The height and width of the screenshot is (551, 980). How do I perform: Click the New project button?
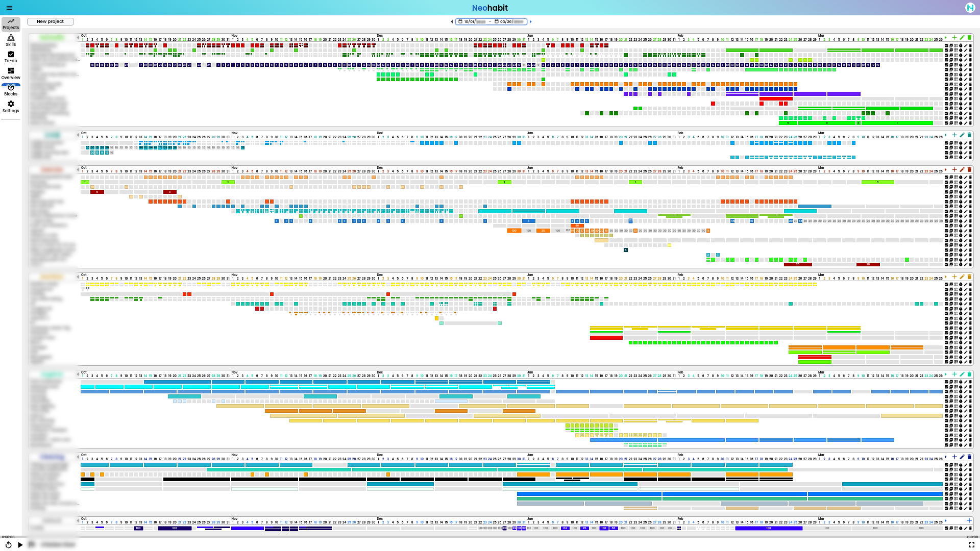(x=50, y=21)
